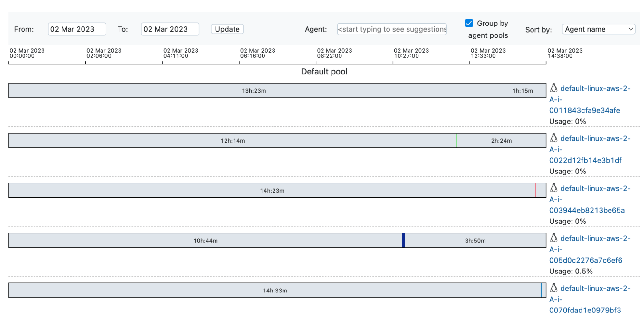Uncheck the Group by agent pools checkbox
Image resolution: width=644 pixels, height=327 pixels.
469,23
